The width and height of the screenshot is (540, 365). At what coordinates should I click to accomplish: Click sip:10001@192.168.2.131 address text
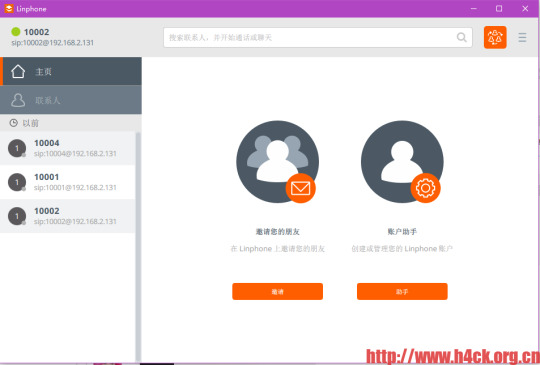[75, 188]
